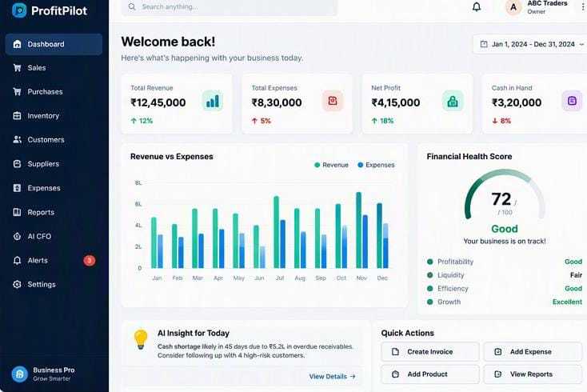Click the Total Expenses 5% change indicator

coord(261,121)
